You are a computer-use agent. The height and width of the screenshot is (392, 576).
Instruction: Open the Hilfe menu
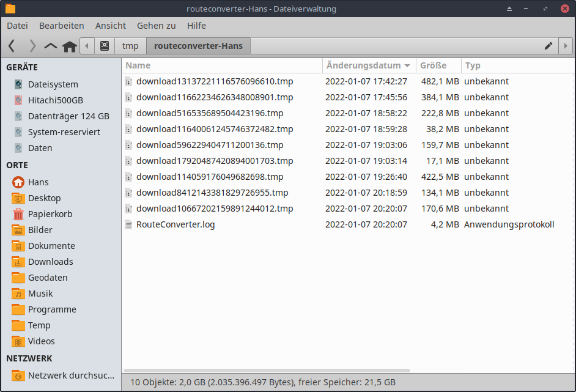click(x=196, y=26)
